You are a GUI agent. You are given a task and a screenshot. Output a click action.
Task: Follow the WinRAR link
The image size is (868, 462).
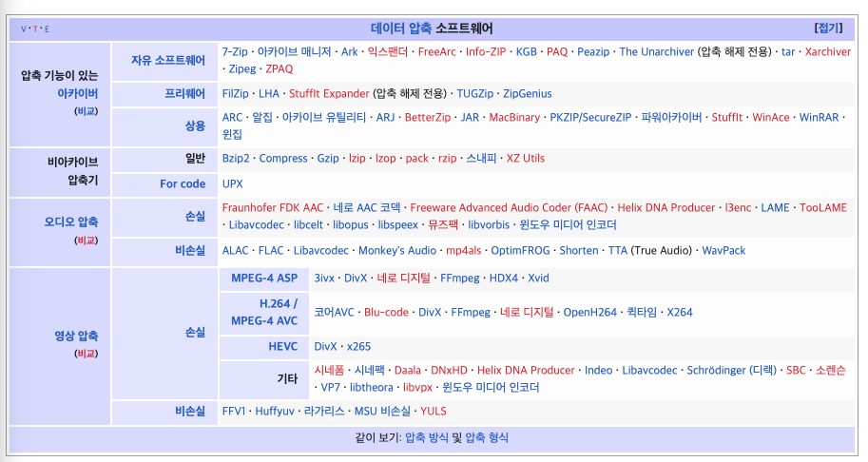click(819, 117)
